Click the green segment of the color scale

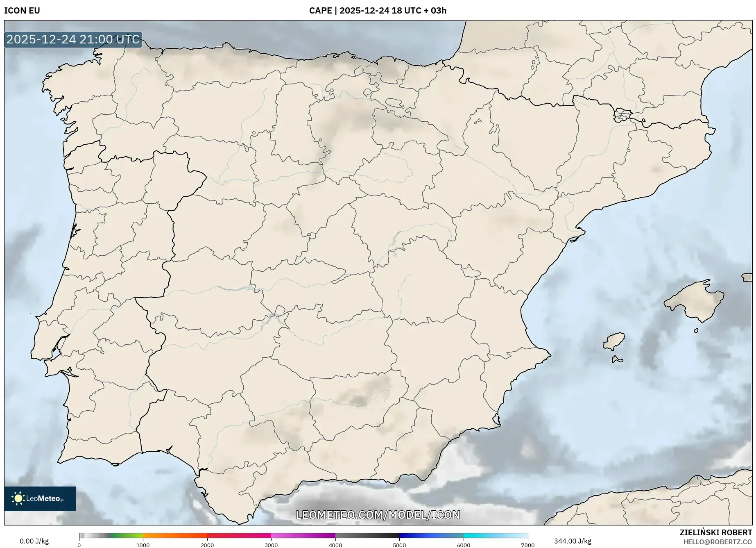pos(127,535)
